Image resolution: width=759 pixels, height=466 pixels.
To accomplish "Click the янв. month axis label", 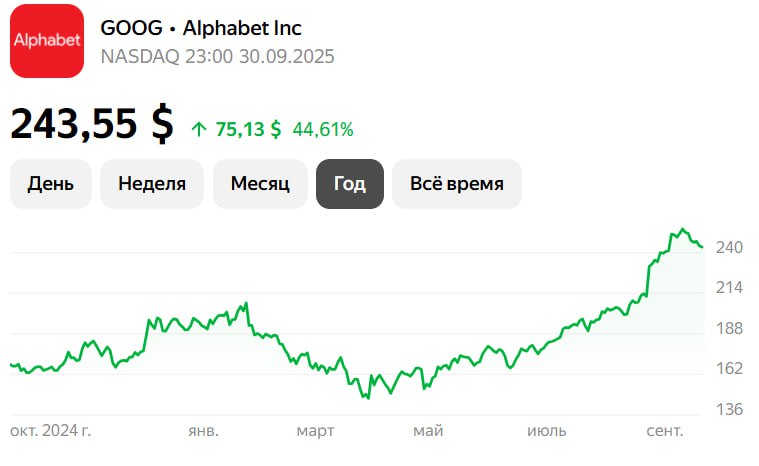I will click(203, 431).
